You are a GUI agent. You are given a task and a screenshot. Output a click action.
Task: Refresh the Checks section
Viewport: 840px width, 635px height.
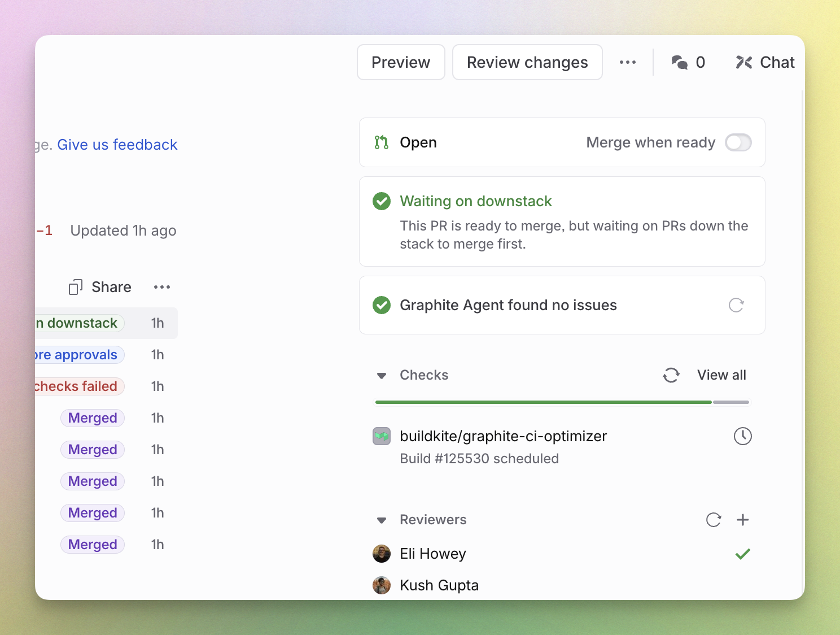[671, 375]
